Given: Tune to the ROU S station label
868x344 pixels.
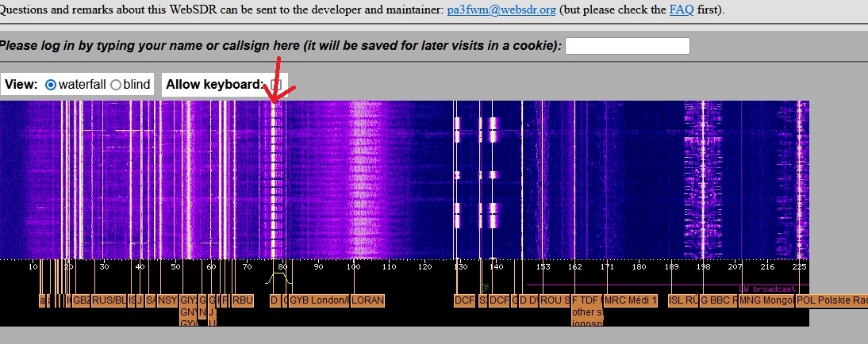Looking at the screenshot, I should coord(555,300).
